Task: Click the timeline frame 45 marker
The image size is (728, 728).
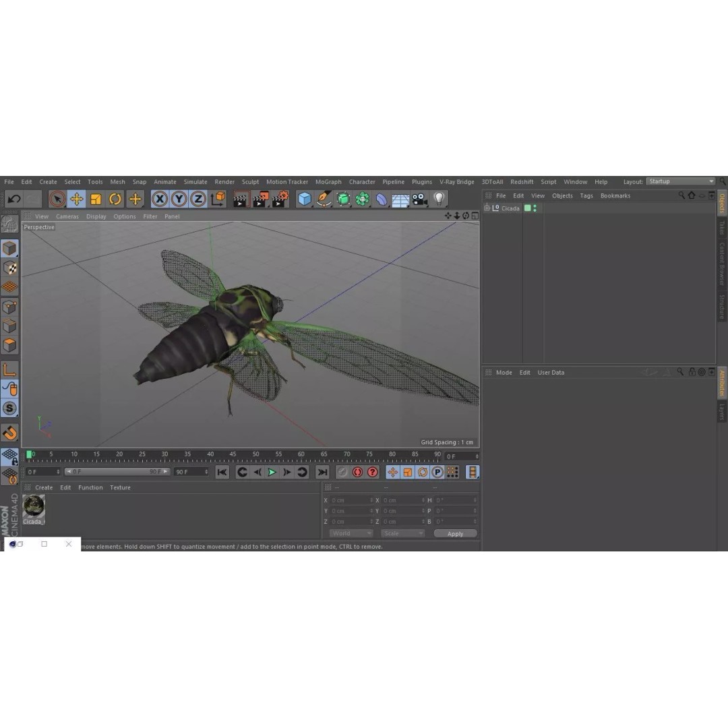Action: tap(233, 454)
